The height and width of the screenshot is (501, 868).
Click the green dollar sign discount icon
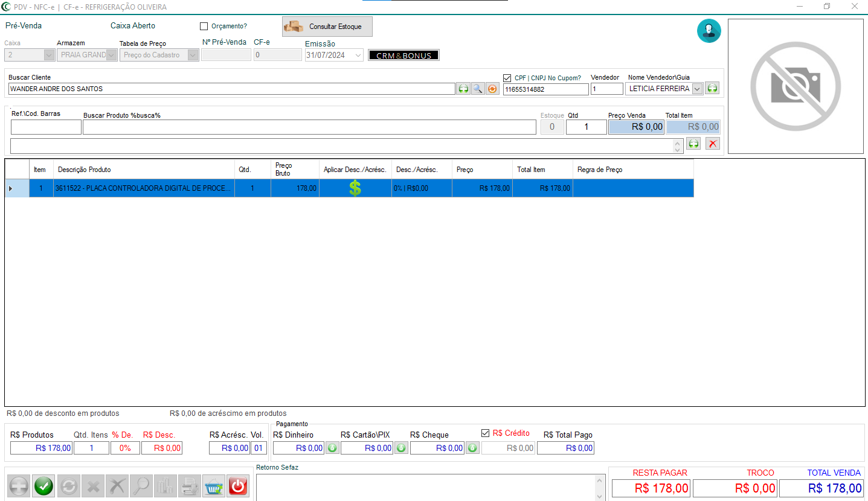[x=355, y=188]
